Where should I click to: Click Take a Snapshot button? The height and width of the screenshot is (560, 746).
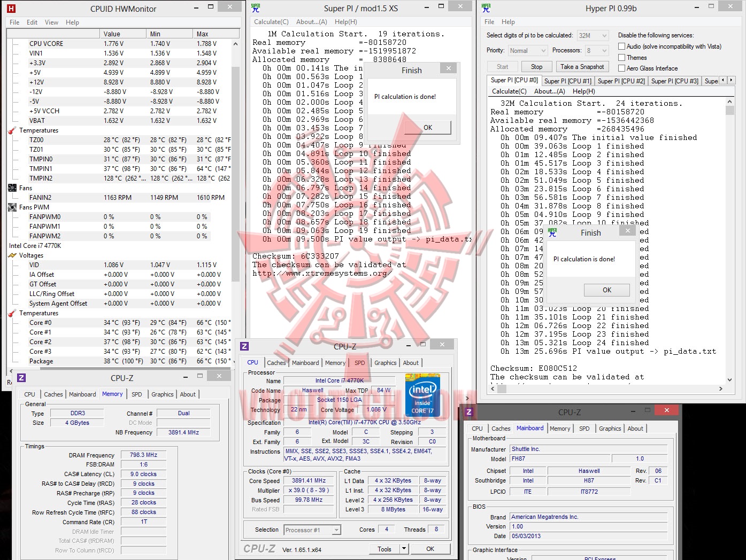coord(582,67)
